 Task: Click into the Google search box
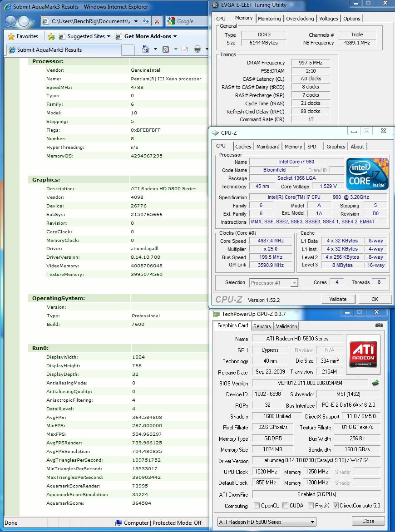coord(192,21)
